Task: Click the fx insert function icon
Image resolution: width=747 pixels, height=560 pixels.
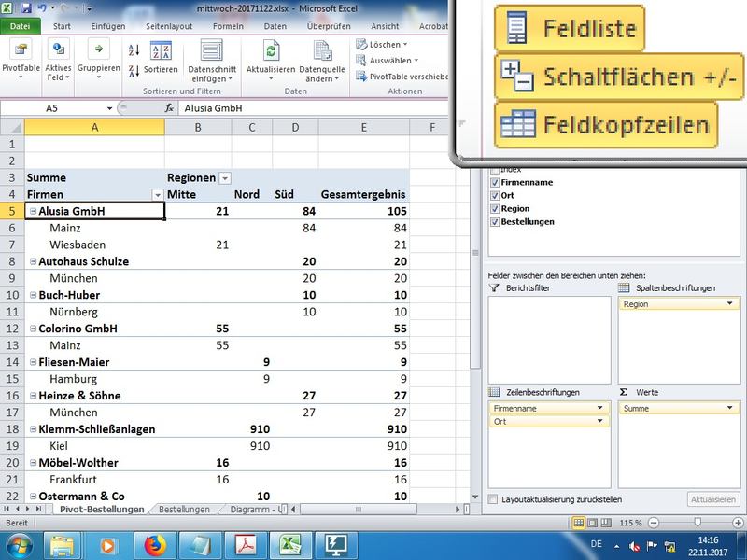Action: (x=169, y=108)
